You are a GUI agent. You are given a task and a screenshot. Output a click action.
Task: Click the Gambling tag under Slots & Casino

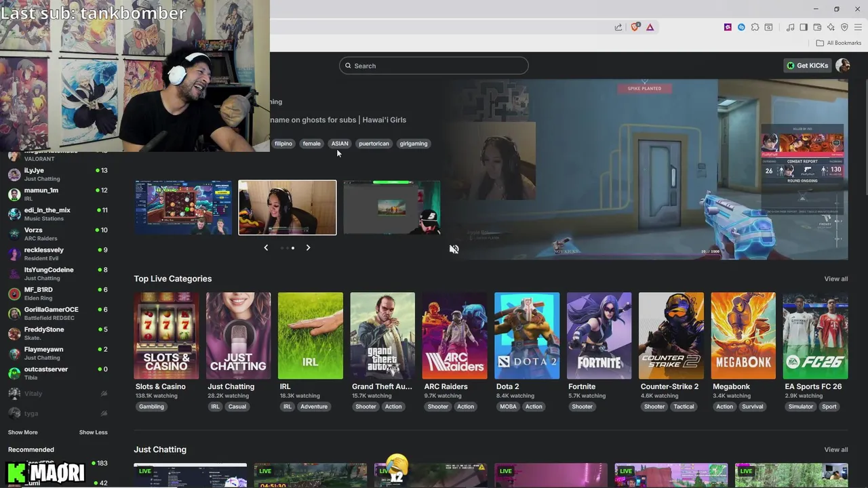click(x=151, y=407)
